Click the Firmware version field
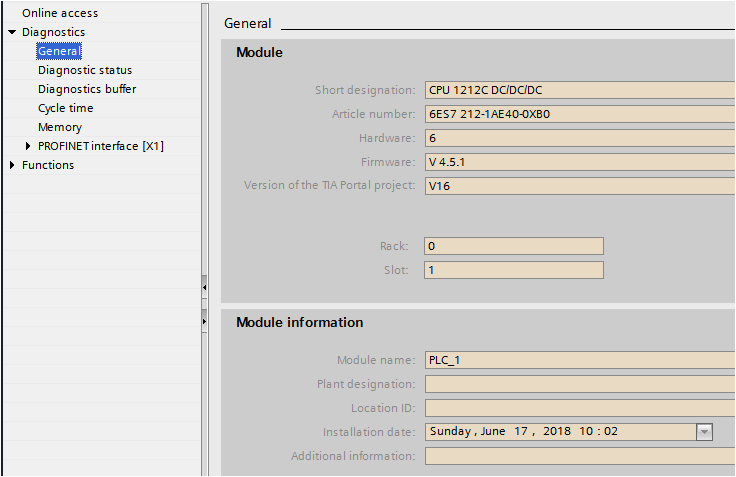736x477 pixels. pyautogui.click(x=578, y=162)
